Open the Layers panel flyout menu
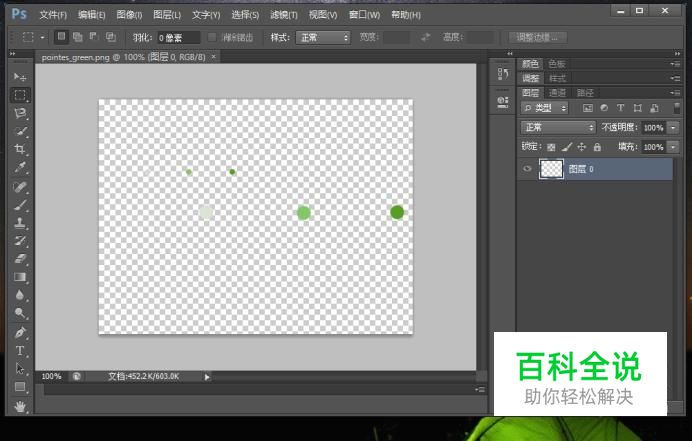The width and height of the screenshot is (692, 441). pyautogui.click(x=675, y=93)
